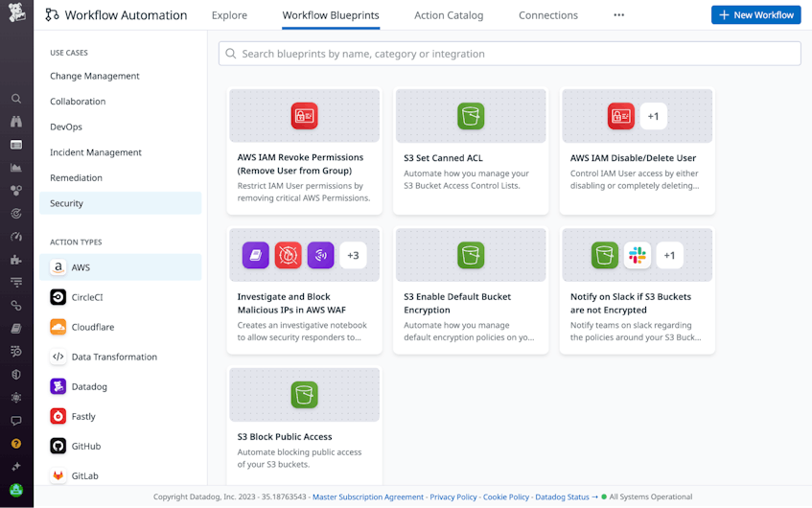Click the Slack icon on Notify card
The image size is (812, 508).
(637, 255)
